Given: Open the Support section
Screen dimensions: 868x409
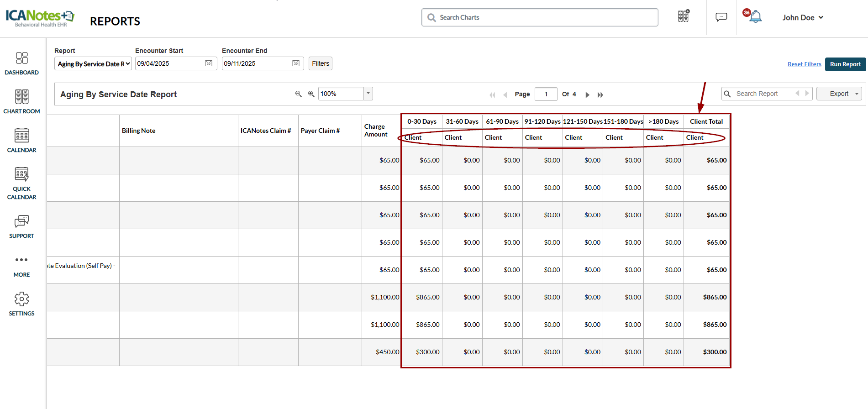Looking at the screenshot, I should coord(21,227).
